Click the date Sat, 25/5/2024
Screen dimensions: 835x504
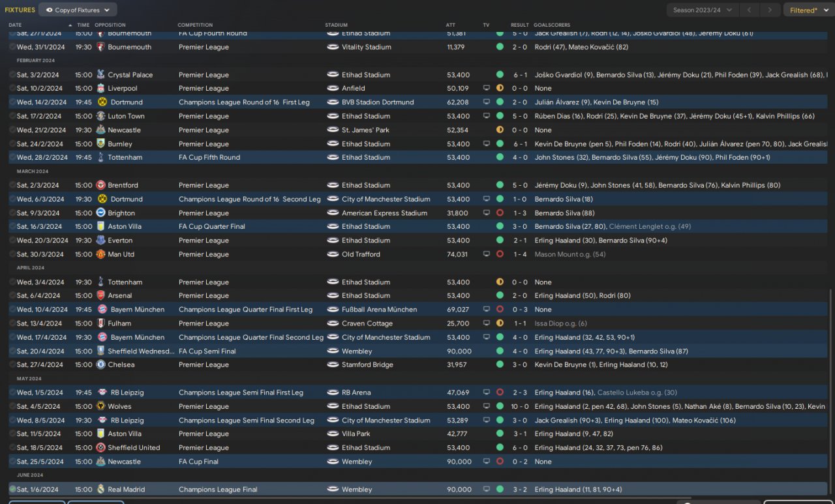pyautogui.click(x=40, y=462)
